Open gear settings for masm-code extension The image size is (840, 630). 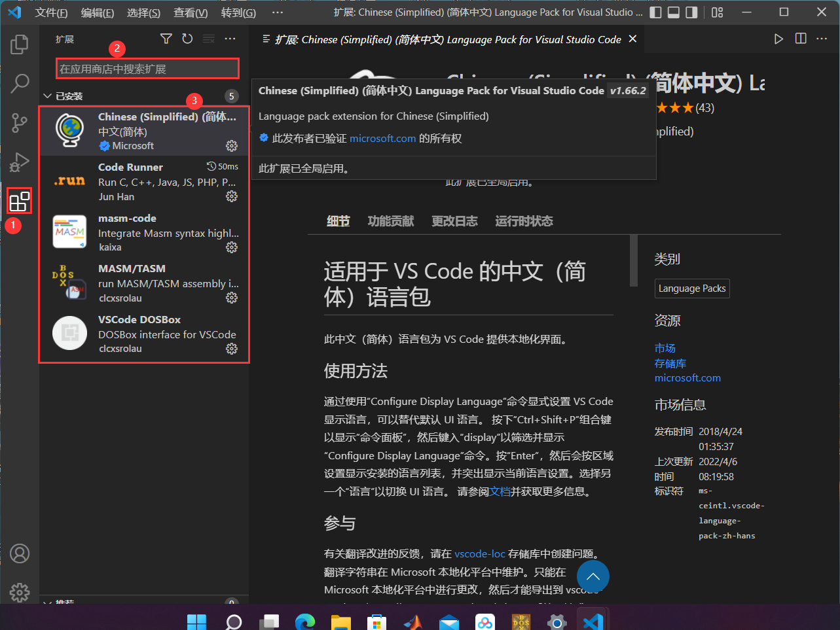click(x=232, y=247)
